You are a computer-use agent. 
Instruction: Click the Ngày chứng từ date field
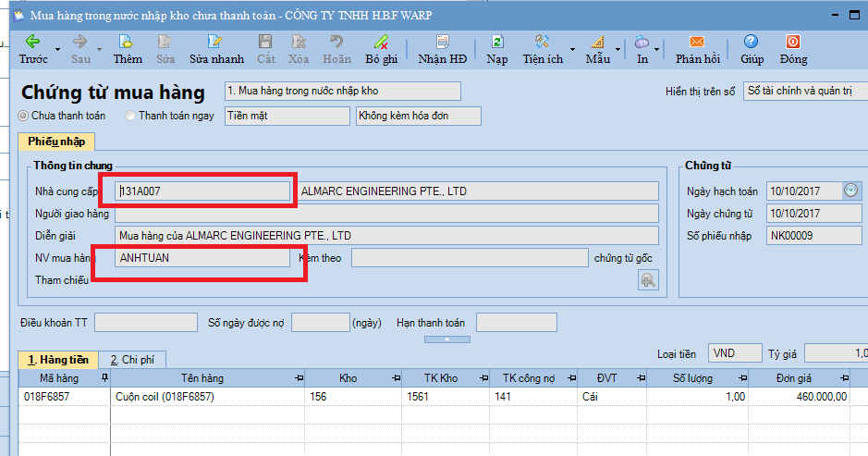(813, 214)
